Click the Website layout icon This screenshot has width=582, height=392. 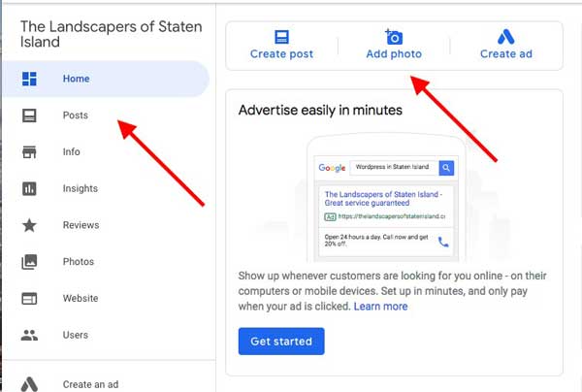29,299
